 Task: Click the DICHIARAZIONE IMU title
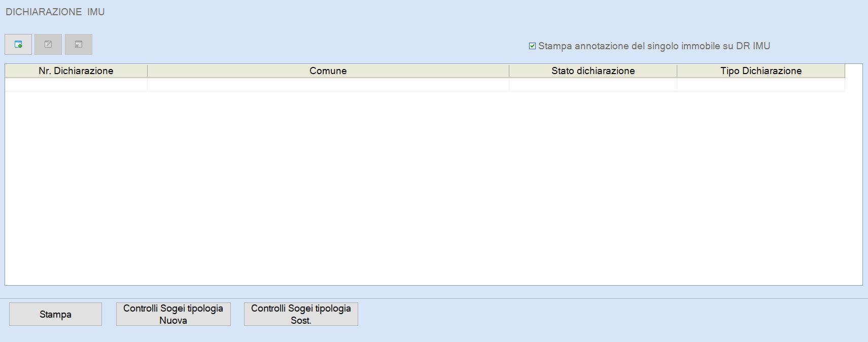55,12
